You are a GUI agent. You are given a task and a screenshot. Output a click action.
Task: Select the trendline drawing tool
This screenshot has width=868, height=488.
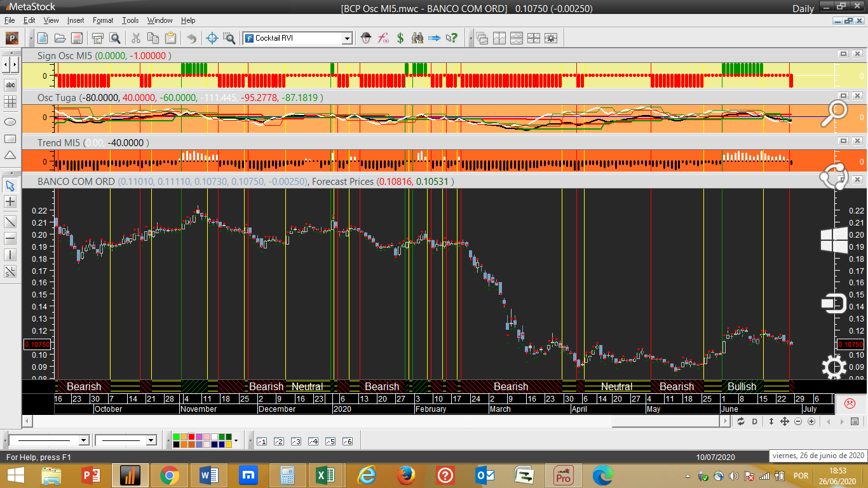tap(10, 222)
